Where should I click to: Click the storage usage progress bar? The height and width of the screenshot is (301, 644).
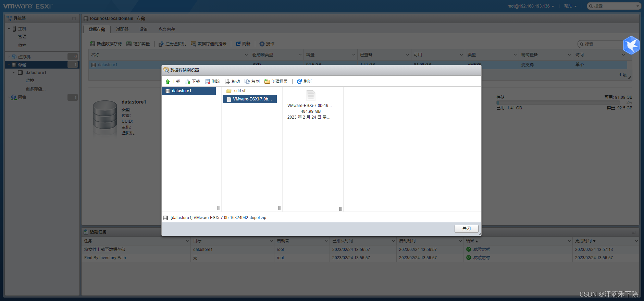tap(558, 103)
